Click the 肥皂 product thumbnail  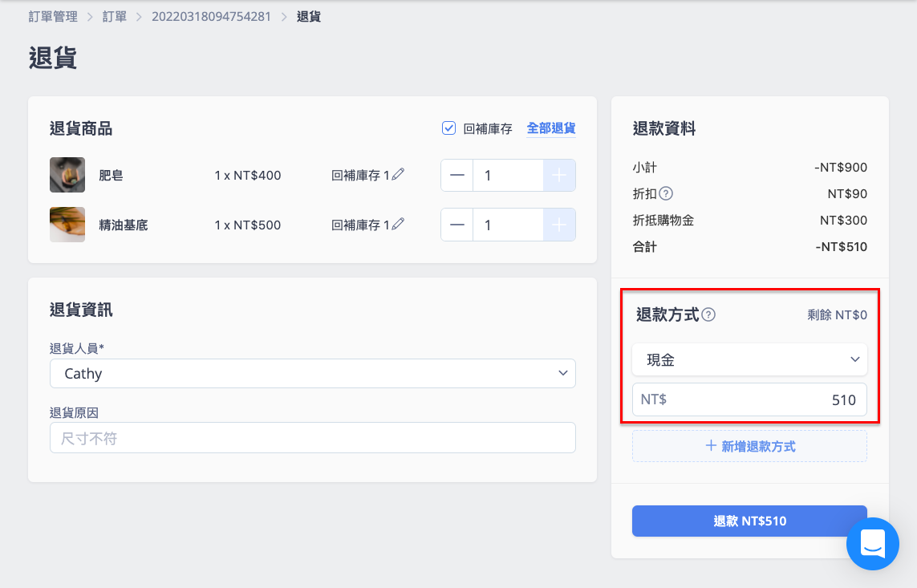point(67,175)
